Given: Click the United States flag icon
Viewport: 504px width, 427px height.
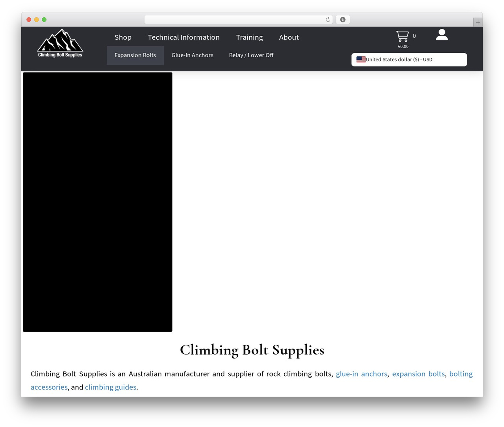Looking at the screenshot, I should point(361,59).
